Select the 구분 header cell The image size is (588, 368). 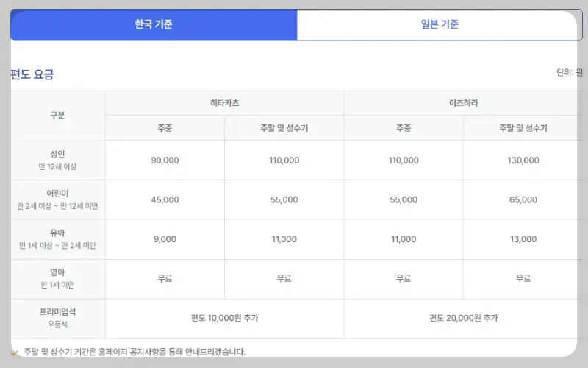pyautogui.click(x=58, y=116)
